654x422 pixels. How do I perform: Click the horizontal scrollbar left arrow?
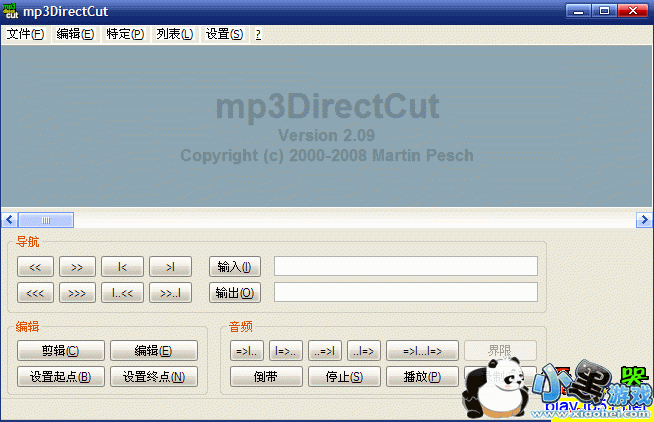point(10,220)
